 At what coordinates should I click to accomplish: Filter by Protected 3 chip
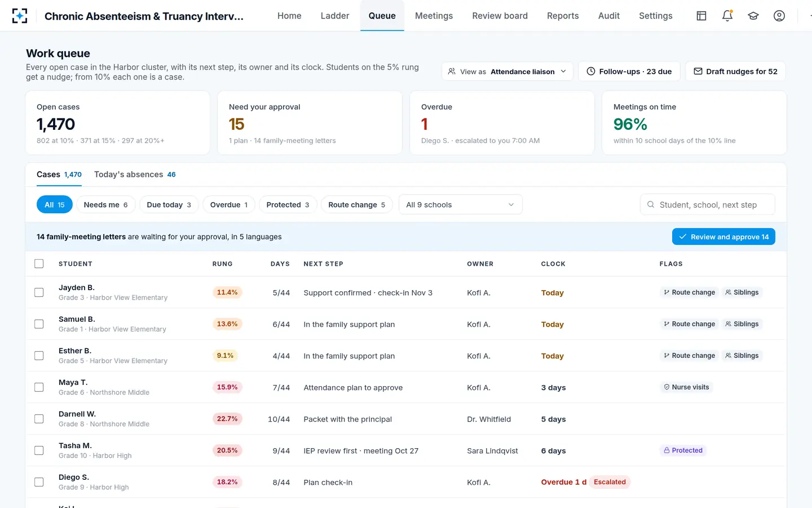[288, 205]
